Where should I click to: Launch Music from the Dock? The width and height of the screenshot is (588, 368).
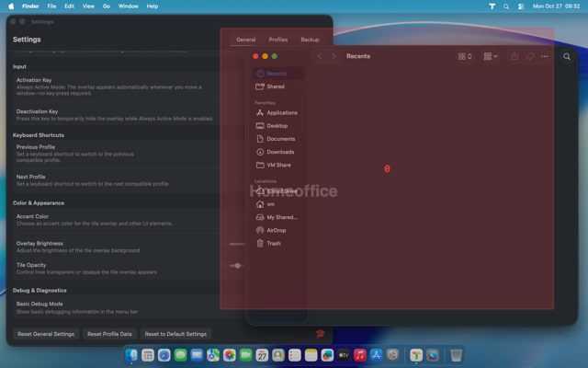tap(360, 355)
